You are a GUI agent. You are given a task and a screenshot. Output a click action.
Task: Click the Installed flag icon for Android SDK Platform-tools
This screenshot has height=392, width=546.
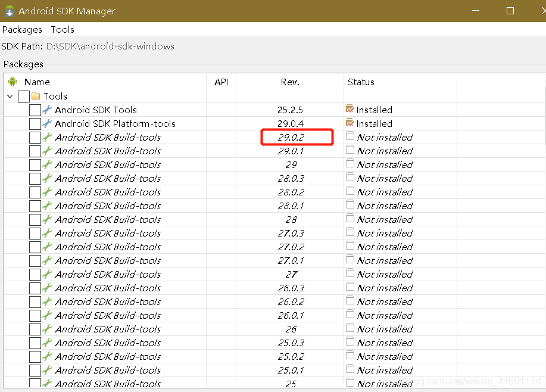point(351,123)
